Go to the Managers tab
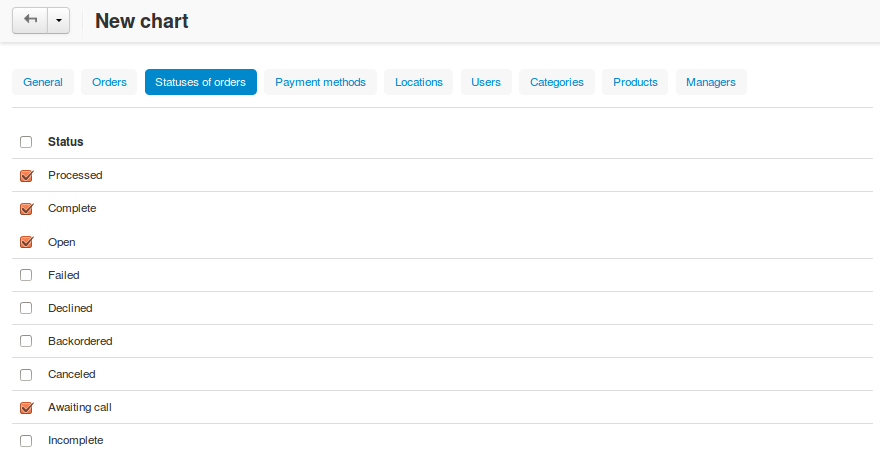 (711, 82)
